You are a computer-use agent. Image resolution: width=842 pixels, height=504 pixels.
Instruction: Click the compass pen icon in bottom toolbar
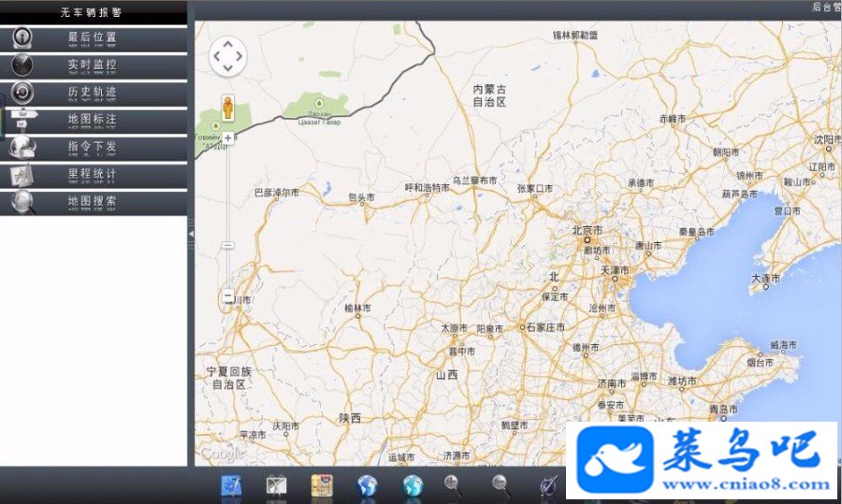click(x=549, y=486)
